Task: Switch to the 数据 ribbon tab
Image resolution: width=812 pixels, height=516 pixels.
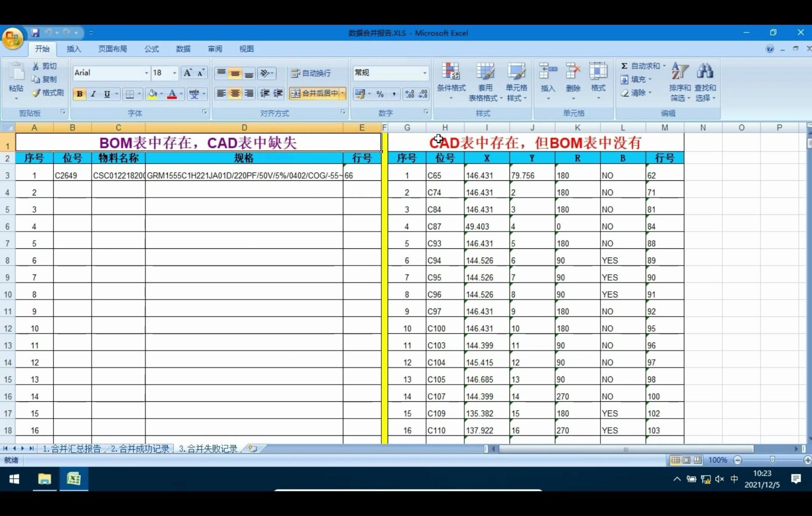Action: (183, 49)
